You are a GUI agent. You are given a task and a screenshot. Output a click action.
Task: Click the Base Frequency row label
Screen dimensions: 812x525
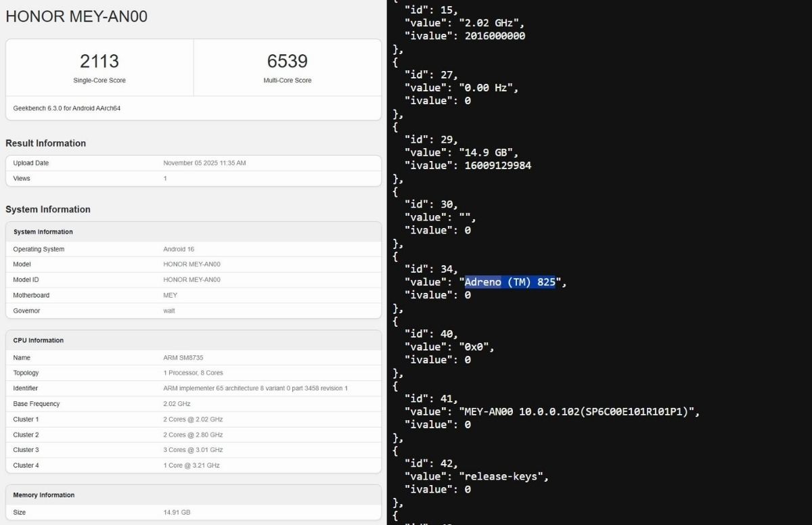point(37,404)
